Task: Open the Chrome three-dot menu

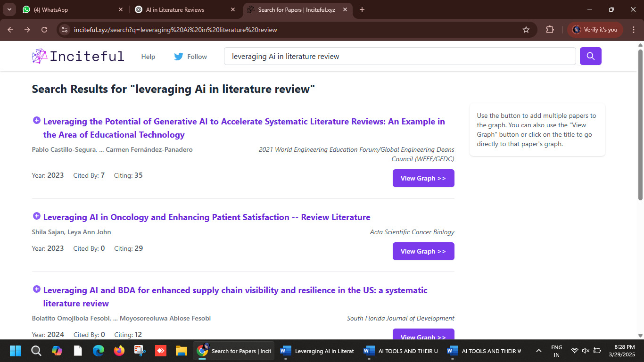Action: 633,30
